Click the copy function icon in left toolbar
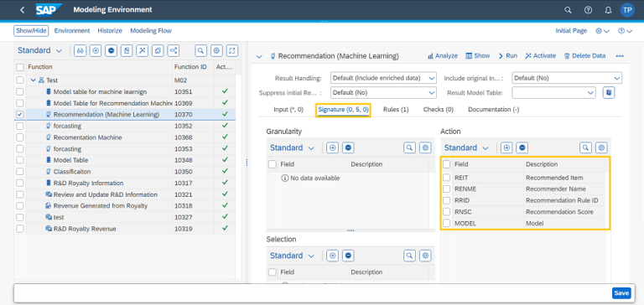Screen dimensions: 644x305 click(158, 50)
